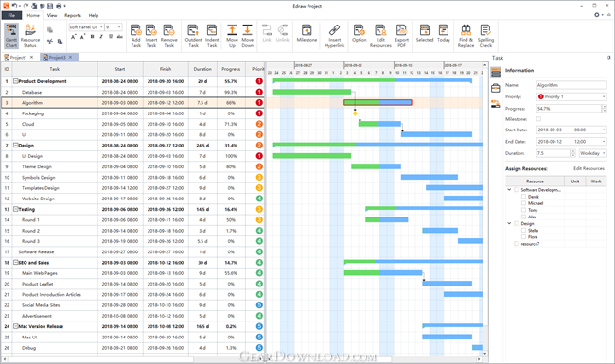Image resolution: width=615 pixels, height=364 pixels.
Task: Select the Indent Task icon
Action: (x=212, y=36)
